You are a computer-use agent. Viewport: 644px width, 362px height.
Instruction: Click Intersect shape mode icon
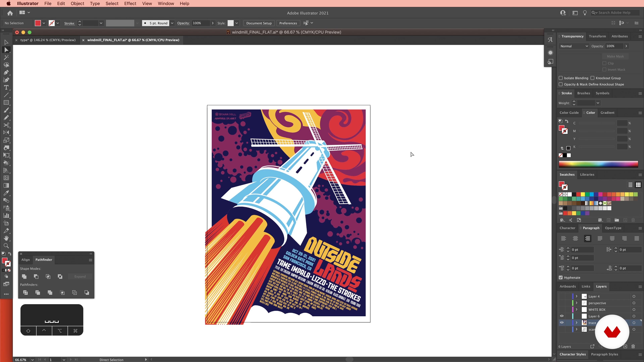(48, 276)
